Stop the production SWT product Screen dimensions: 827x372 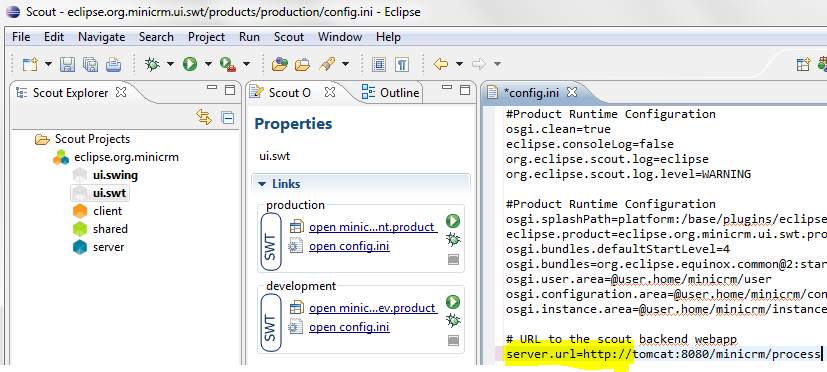tap(453, 260)
